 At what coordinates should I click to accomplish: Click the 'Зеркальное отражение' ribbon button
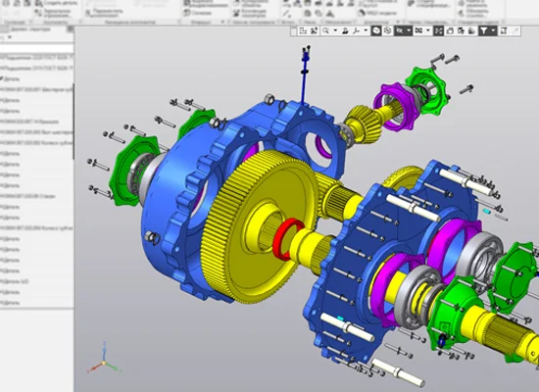[x=52, y=13]
